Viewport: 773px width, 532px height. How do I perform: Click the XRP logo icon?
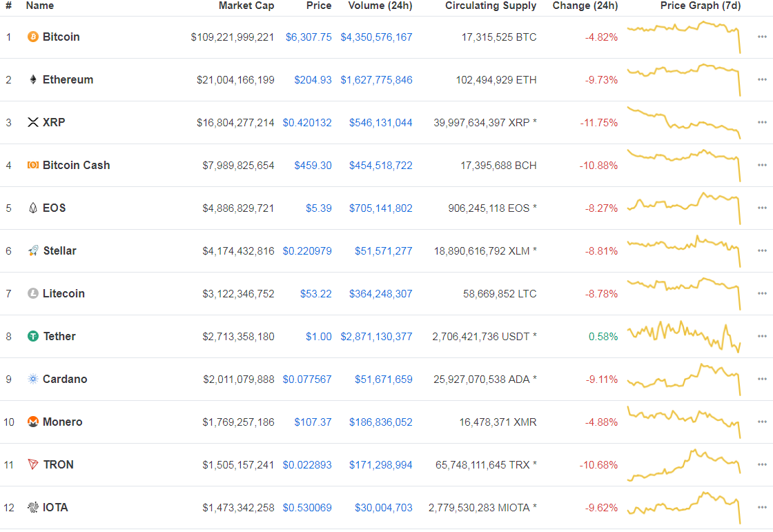tap(33, 122)
